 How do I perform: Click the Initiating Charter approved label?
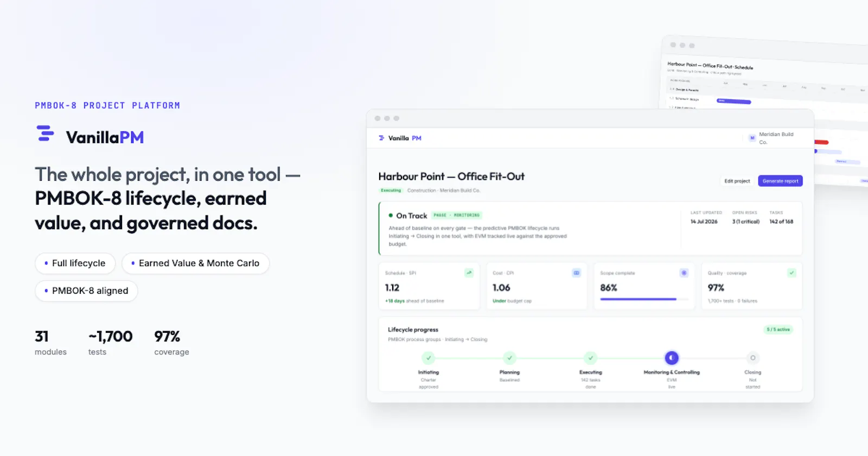point(429,379)
